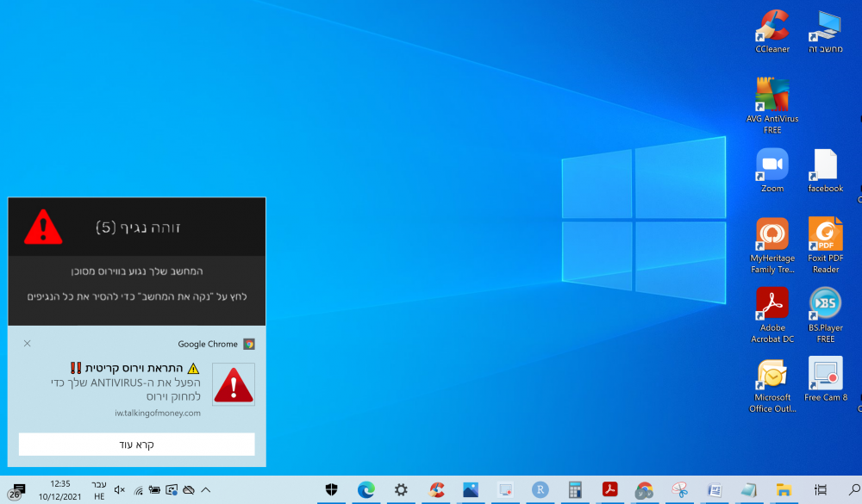Switch to CCleaner in the taskbar
The image size is (862, 504).
click(436, 489)
